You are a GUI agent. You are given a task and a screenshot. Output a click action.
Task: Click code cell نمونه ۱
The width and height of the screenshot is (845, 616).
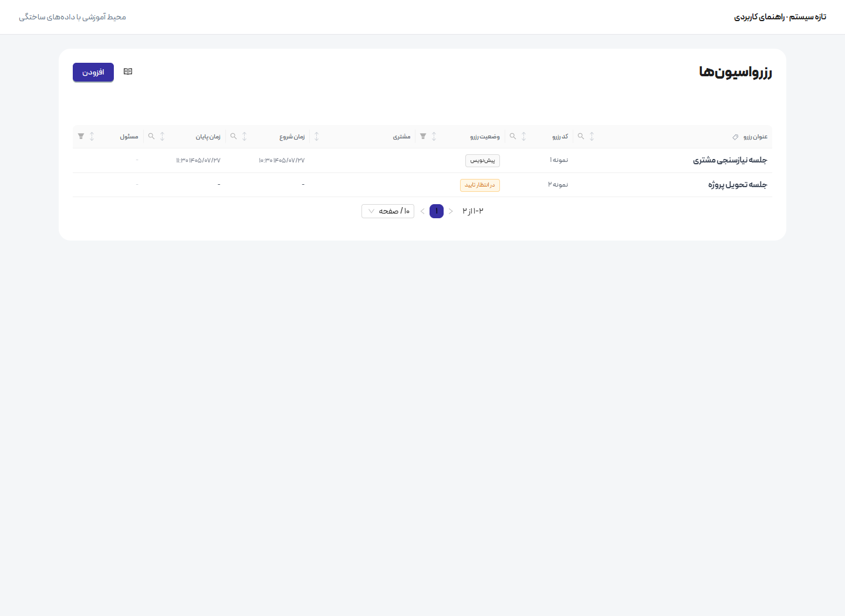tap(559, 160)
